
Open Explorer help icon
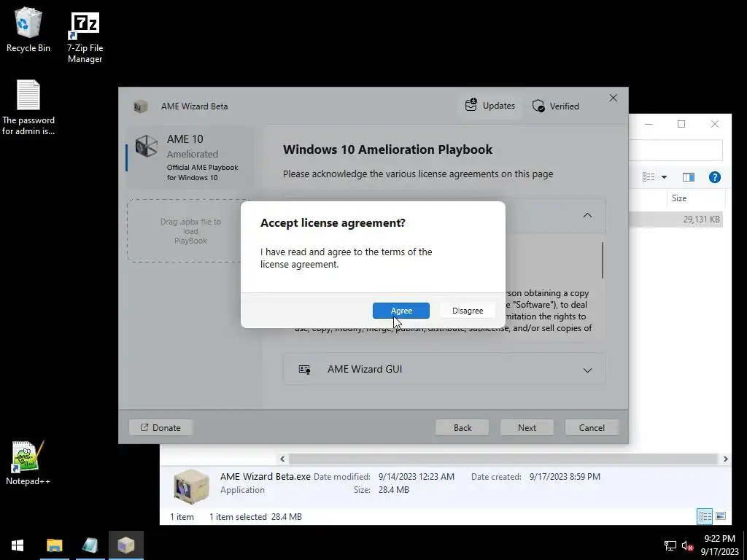click(715, 177)
